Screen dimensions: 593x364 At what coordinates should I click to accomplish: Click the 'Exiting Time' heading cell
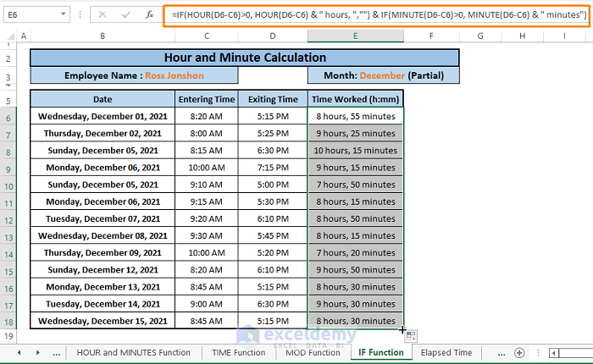(x=273, y=99)
